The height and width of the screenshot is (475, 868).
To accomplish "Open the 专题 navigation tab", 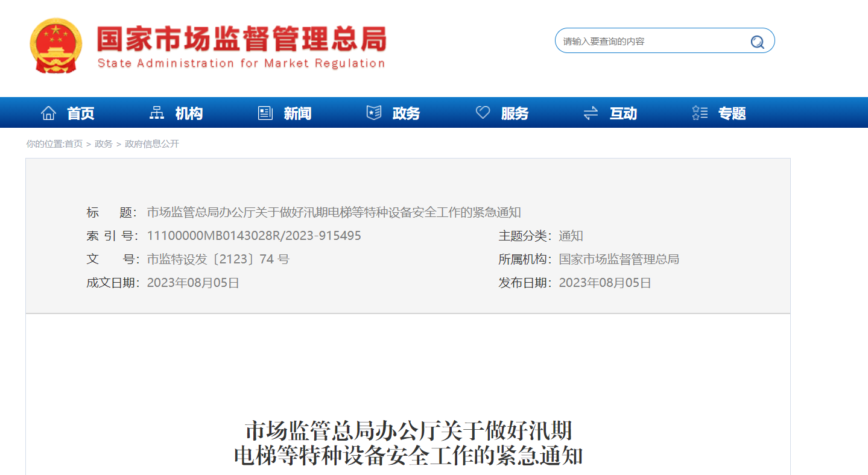I will coord(732,113).
